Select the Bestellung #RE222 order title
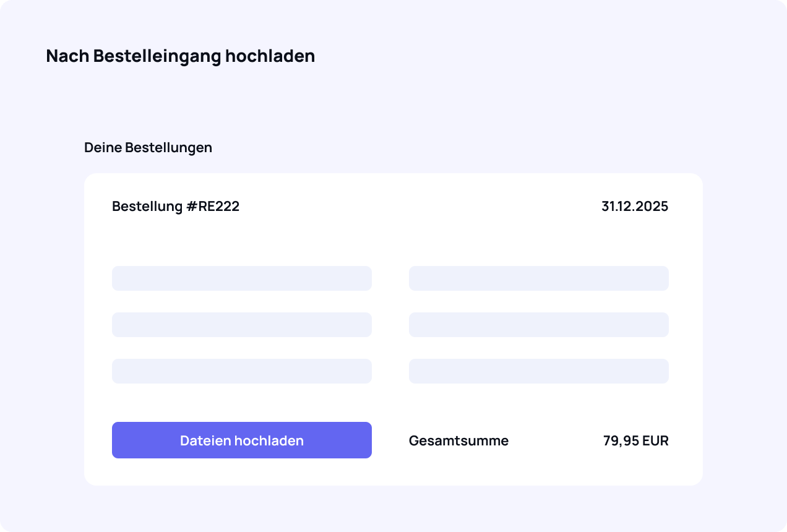787x532 pixels. 176,207
